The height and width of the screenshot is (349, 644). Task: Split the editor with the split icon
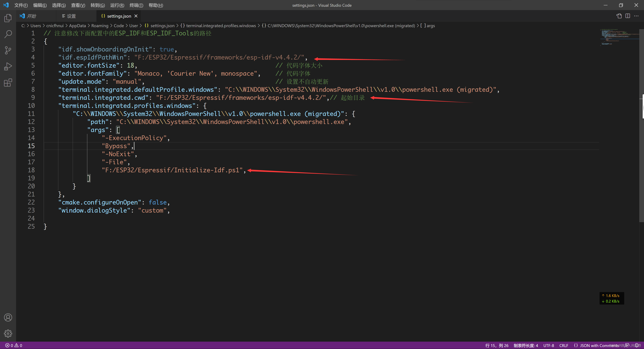click(x=628, y=16)
